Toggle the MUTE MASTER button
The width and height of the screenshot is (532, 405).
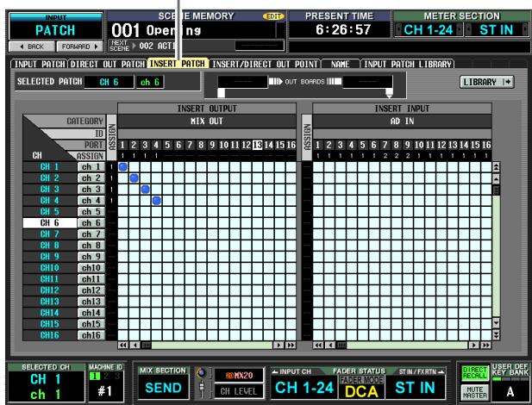coord(474,392)
